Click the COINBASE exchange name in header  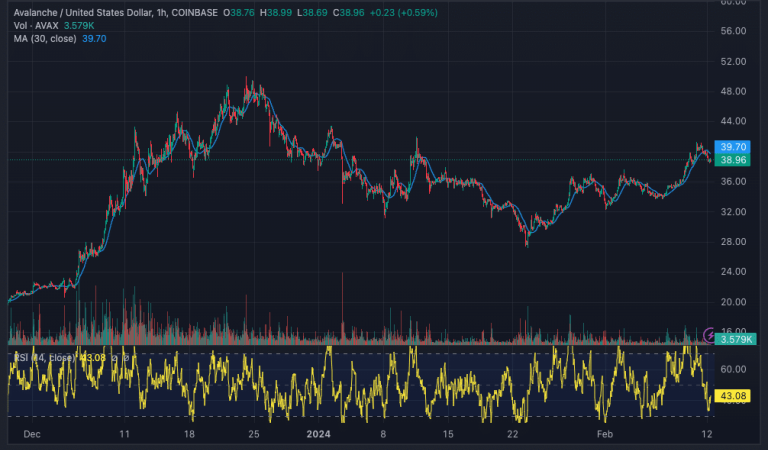192,10
